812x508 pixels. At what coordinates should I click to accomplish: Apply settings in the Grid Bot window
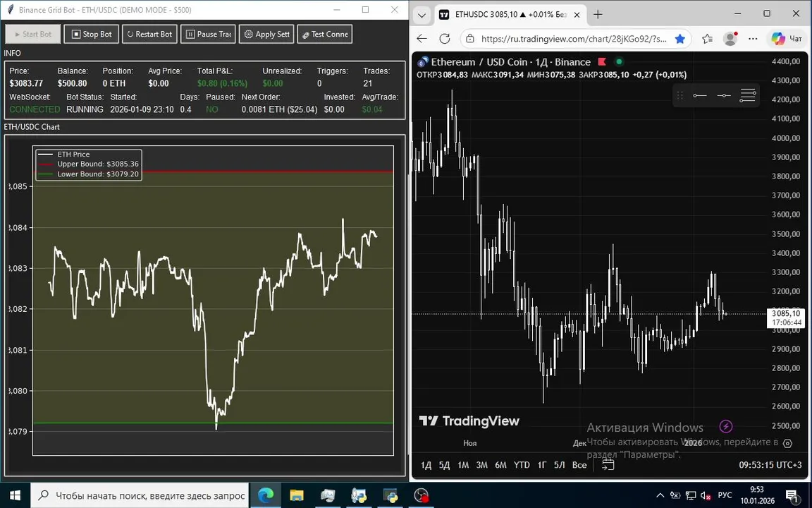pos(266,34)
